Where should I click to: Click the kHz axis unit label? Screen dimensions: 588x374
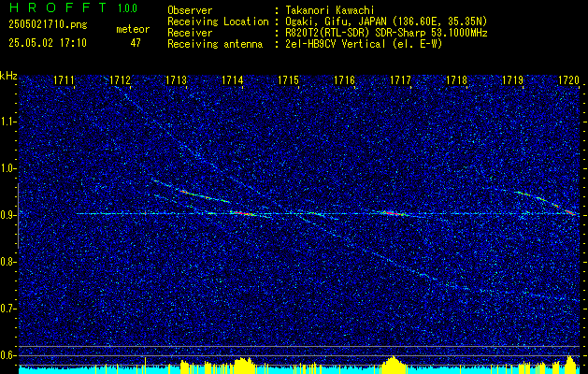(x=8, y=76)
